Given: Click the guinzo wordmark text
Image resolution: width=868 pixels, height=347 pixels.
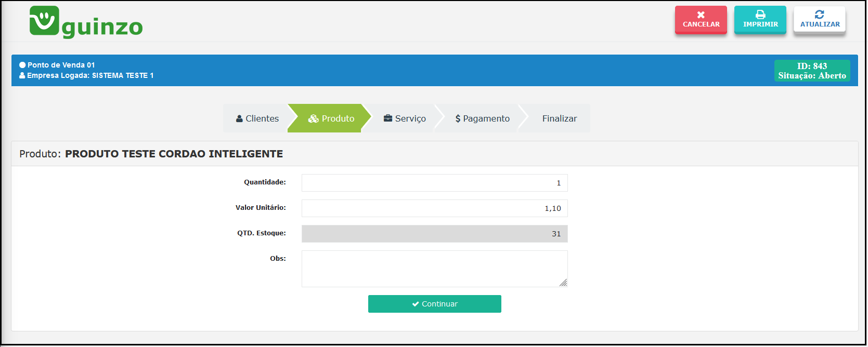Looking at the screenshot, I should 102,27.
